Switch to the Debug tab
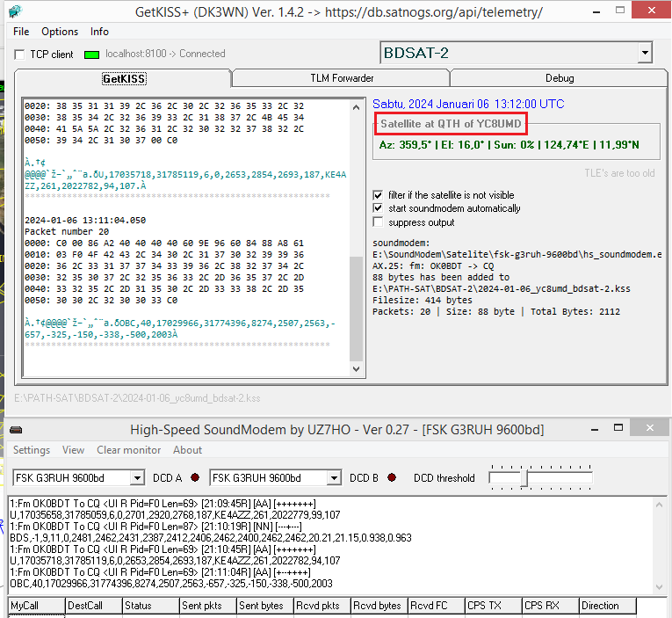 pyautogui.click(x=560, y=78)
